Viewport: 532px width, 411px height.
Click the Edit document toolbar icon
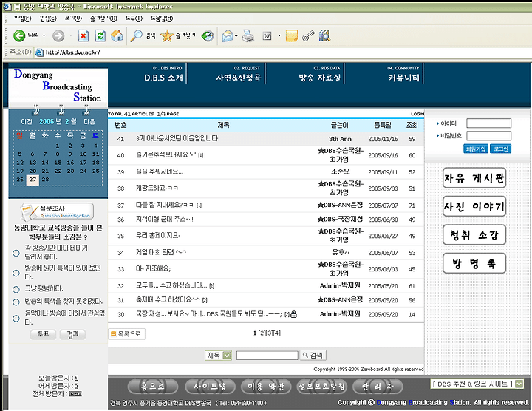(267, 35)
